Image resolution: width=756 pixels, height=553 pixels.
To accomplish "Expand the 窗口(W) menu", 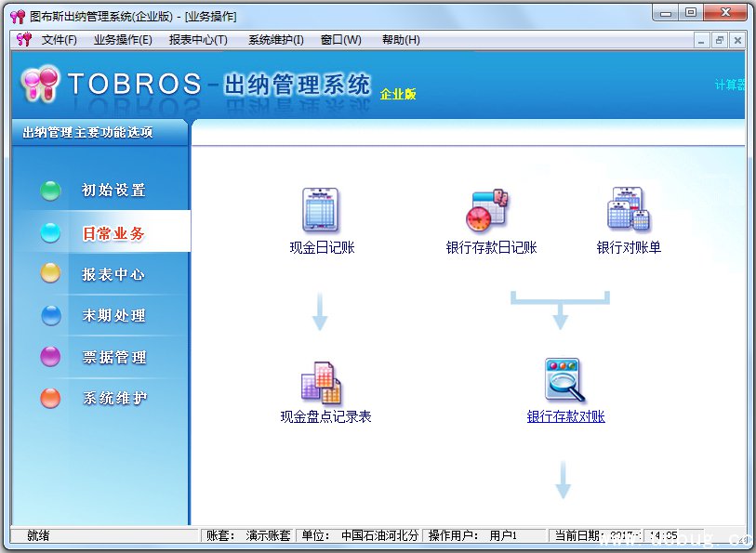I will click(x=340, y=40).
